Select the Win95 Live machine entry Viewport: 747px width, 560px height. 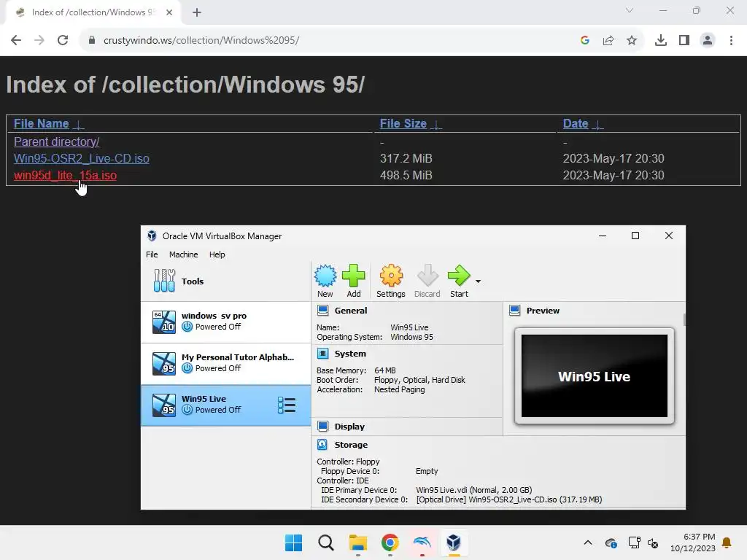pos(226,405)
